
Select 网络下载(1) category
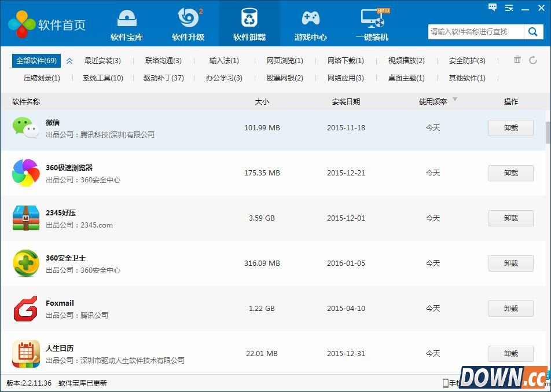[x=346, y=60]
